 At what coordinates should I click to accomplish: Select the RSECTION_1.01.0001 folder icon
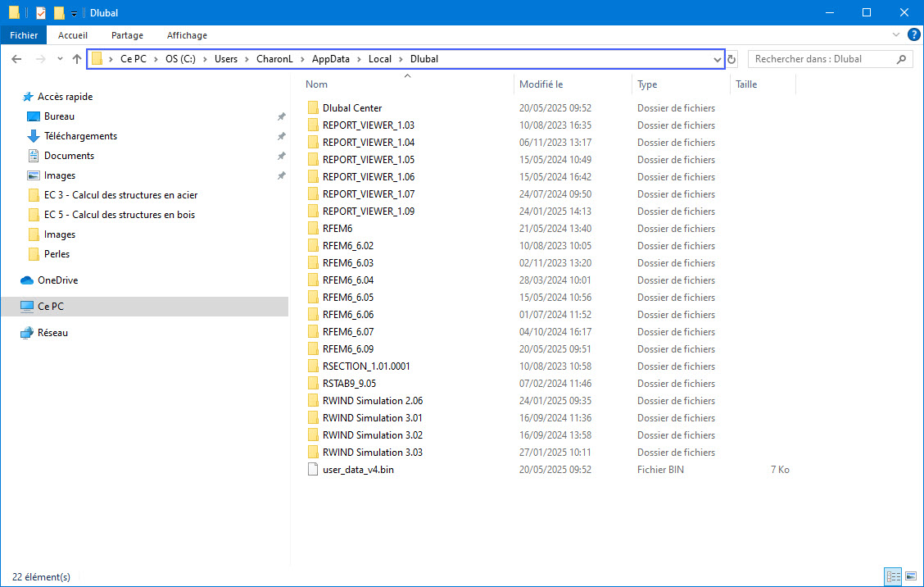coord(313,366)
